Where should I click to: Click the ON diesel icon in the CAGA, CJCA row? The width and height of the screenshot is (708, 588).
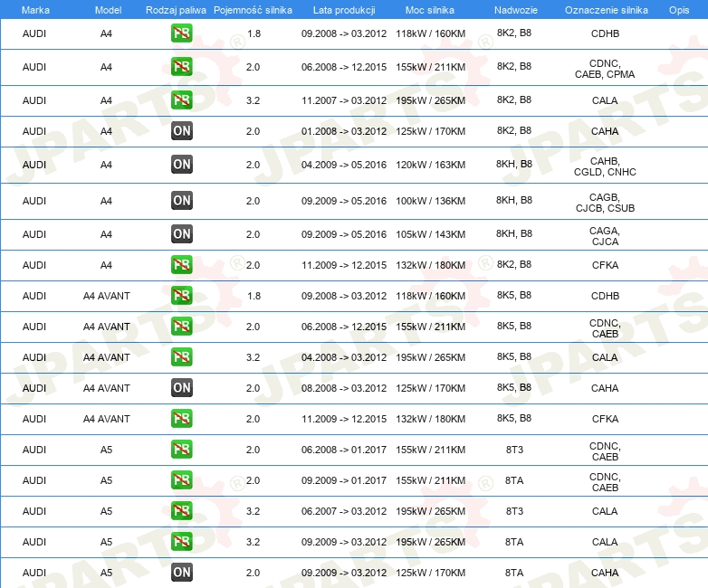[181, 233]
